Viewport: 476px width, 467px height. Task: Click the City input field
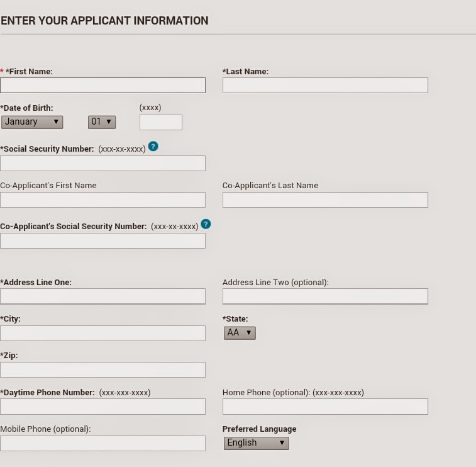coord(103,334)
